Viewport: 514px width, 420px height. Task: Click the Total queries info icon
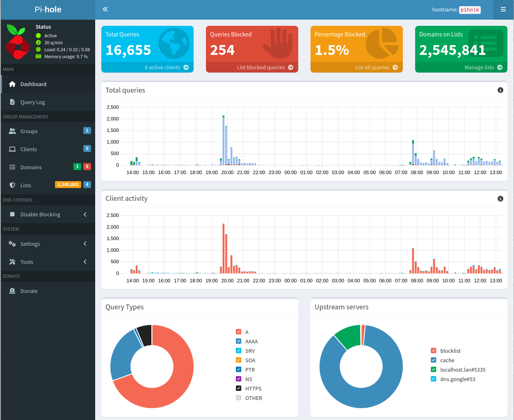(500, 90)
